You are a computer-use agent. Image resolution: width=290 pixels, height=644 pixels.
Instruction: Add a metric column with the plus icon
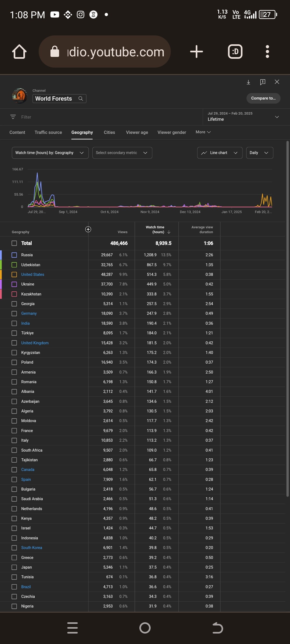coord(88,229)
